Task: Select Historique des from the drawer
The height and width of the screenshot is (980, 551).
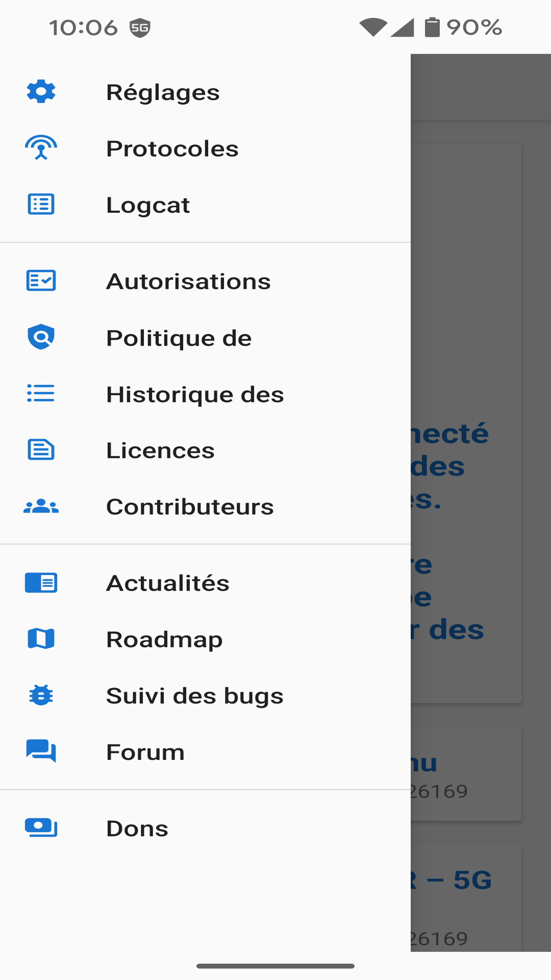Action: [x=195, y=395]
